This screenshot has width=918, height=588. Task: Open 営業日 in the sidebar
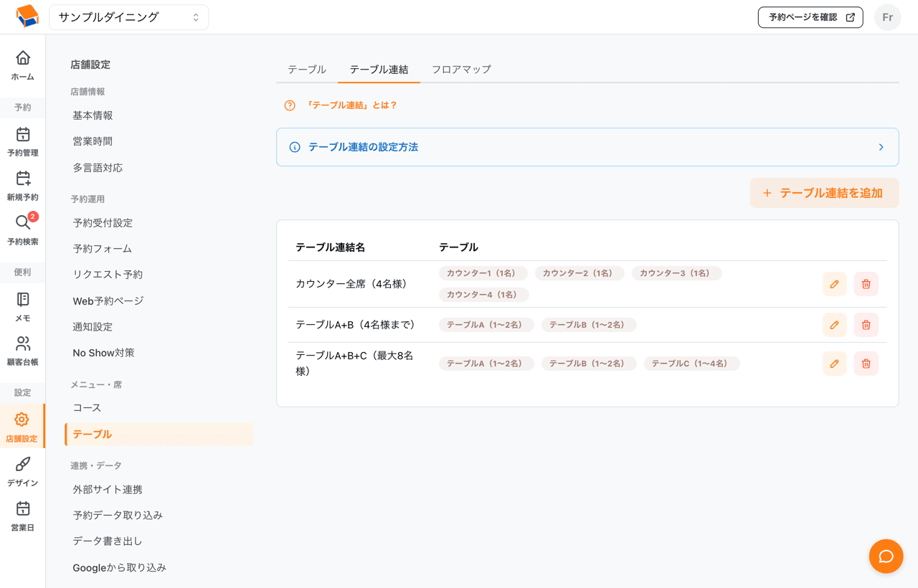click(x=23, y=516)
